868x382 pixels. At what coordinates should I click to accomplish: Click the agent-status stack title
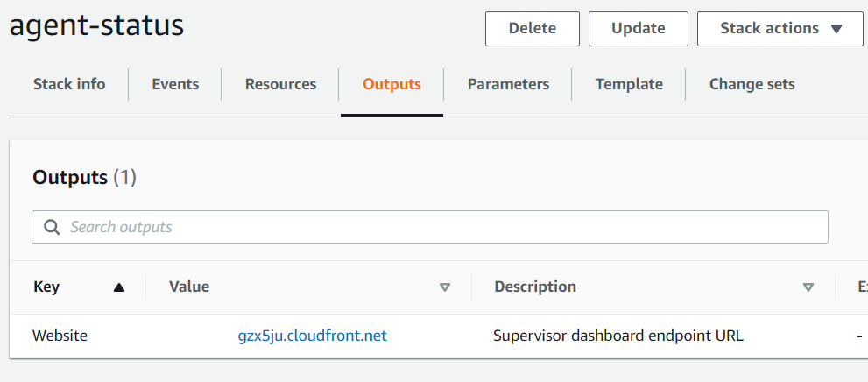tap(96, 25)
